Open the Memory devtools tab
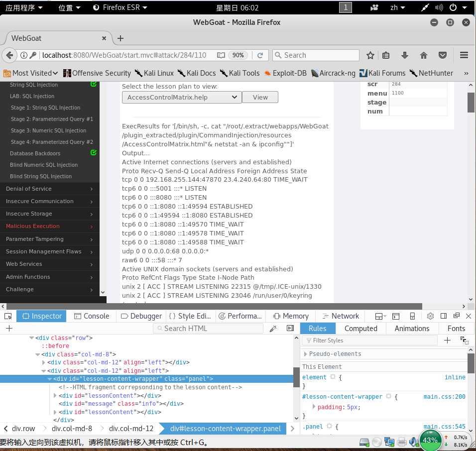 pyautogui.click(x=291, y=316)
